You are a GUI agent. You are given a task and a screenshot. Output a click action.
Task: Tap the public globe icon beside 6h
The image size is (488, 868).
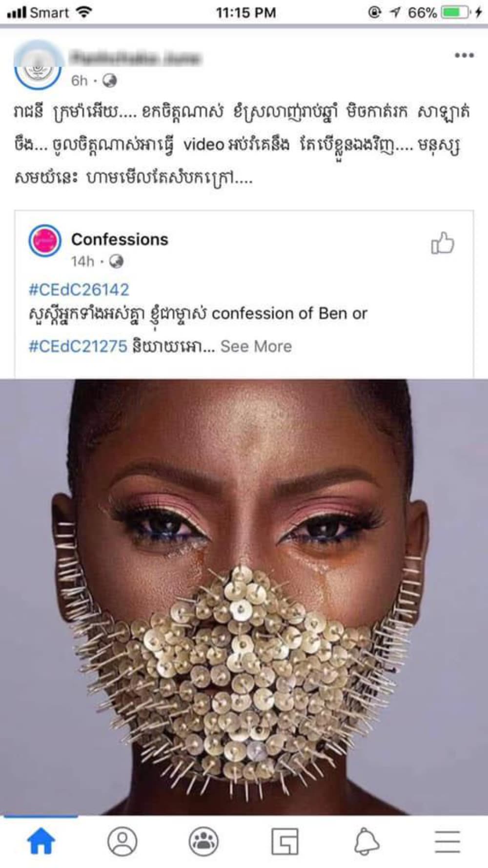(110, 80)
